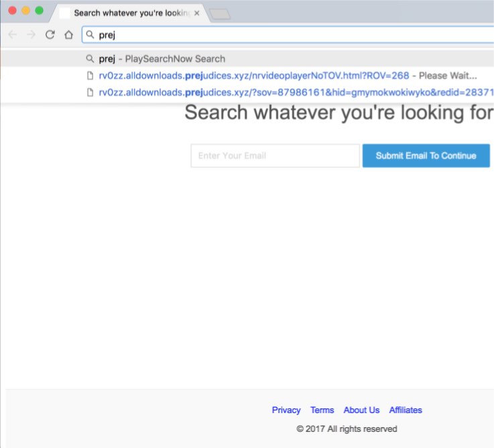Image resolution: width=494 pixels, height=448 pixels.
Task: Visit the About Us link
Action: click(361, 410)
